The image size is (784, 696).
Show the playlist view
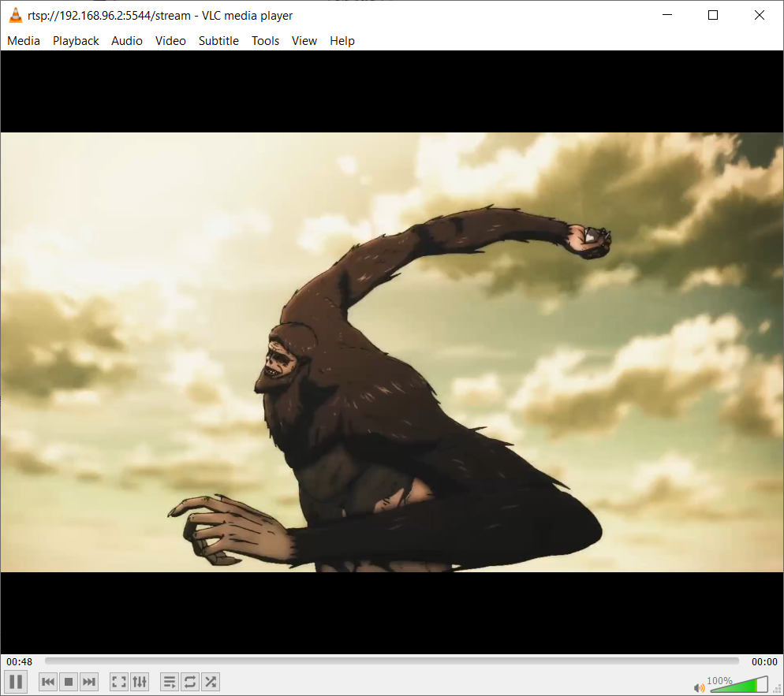click(169, 681)
